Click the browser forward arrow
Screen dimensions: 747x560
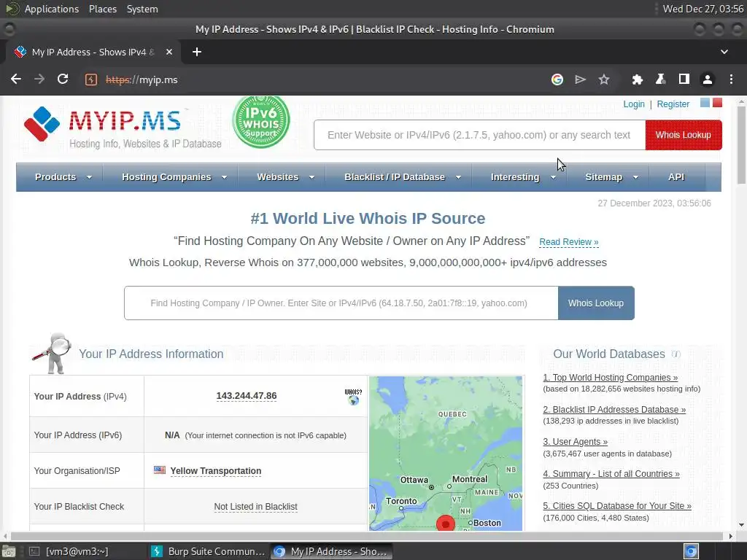[39, 79]
